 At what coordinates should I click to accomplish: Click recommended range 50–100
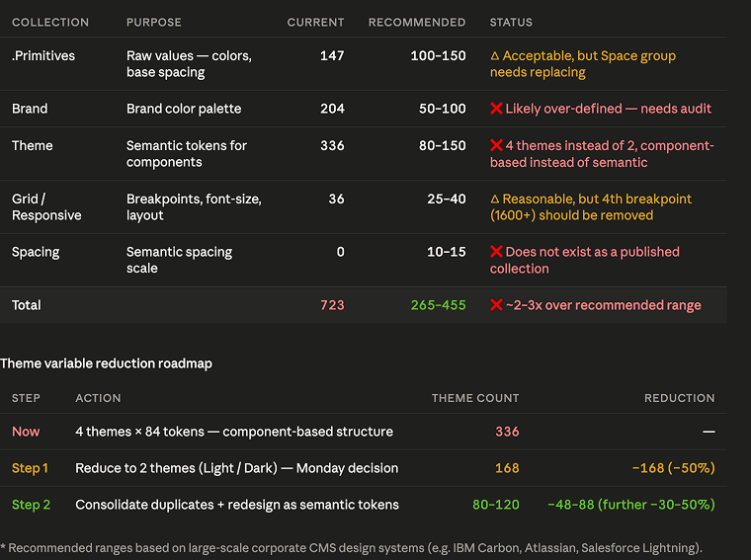pyautogui.click(x=442, y=109)
